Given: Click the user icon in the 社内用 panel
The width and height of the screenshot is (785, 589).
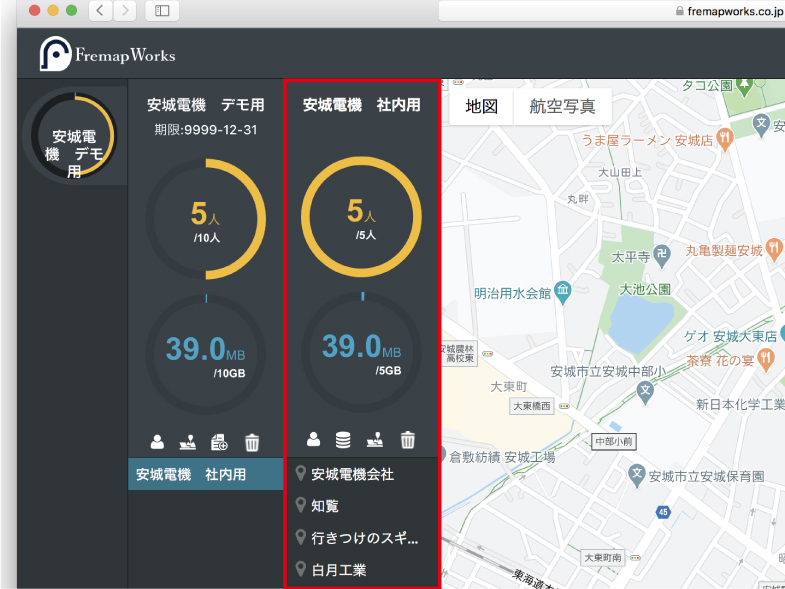Looking at the screenshot, I should 314,439.
